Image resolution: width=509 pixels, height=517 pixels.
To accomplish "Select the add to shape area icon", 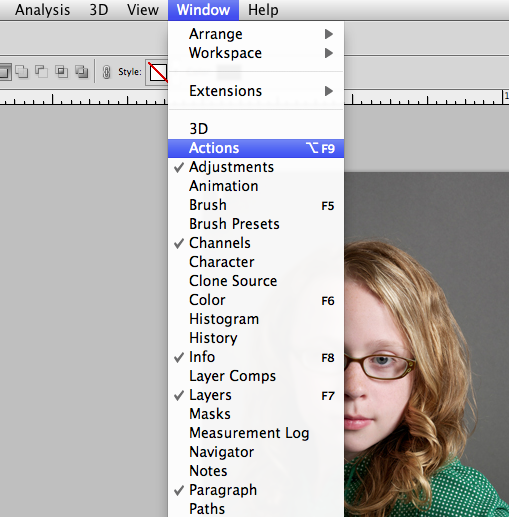I will tap(22, 71).
